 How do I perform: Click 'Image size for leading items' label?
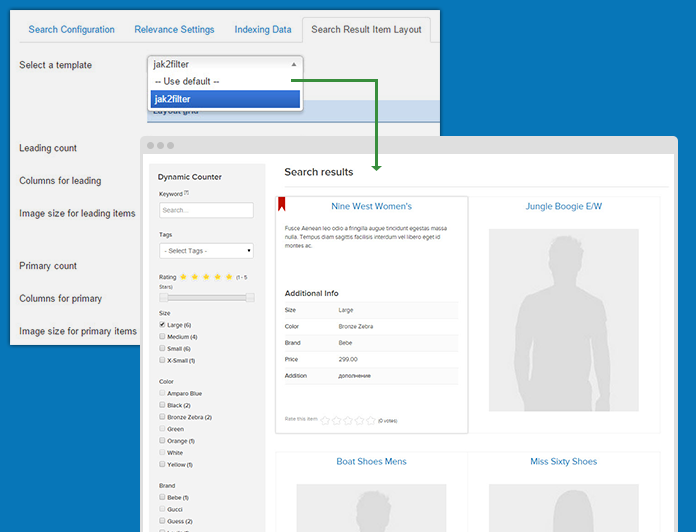coord(77,213)
